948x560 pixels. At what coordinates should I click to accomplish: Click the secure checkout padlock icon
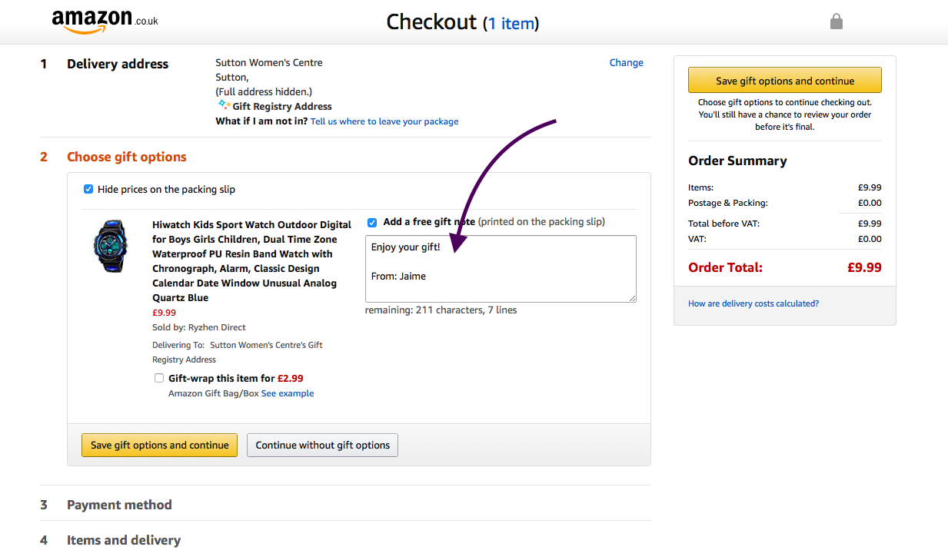coord(837,22)
